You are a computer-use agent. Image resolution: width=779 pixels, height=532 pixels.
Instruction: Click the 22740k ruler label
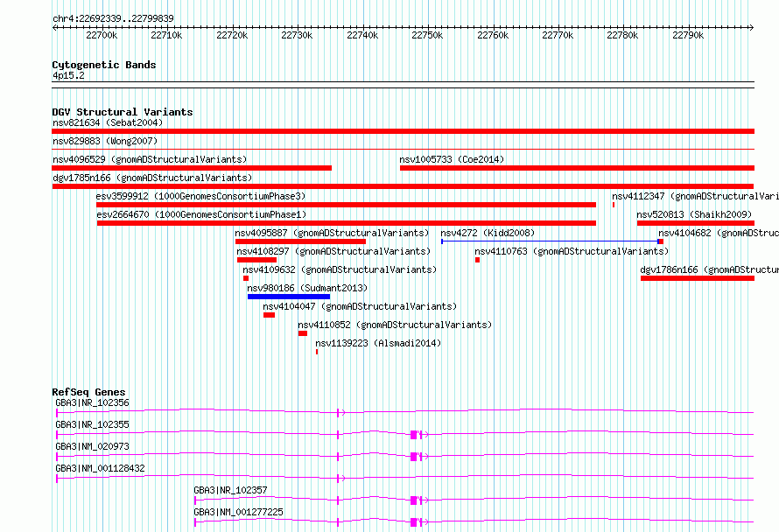362,35
